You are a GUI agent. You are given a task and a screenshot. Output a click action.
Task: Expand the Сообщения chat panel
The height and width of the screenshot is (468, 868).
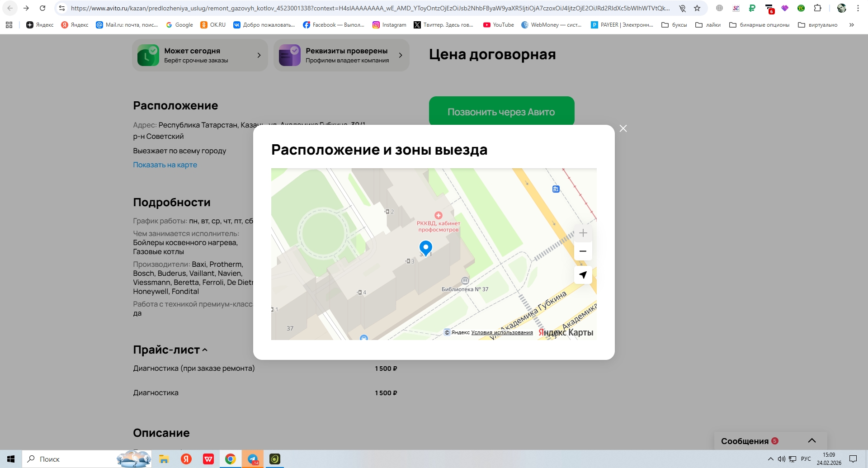[x=812, y=441]
